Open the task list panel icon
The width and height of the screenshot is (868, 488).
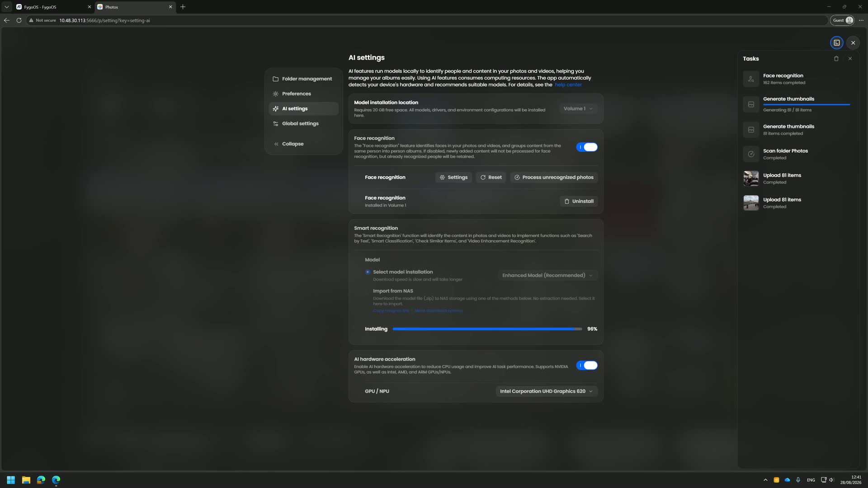(x=837, y=42)
